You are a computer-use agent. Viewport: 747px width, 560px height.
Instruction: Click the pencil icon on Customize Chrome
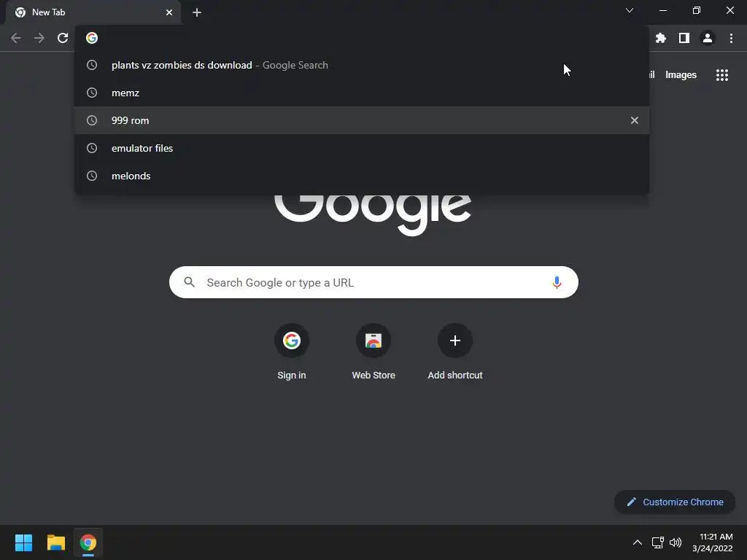632,502
